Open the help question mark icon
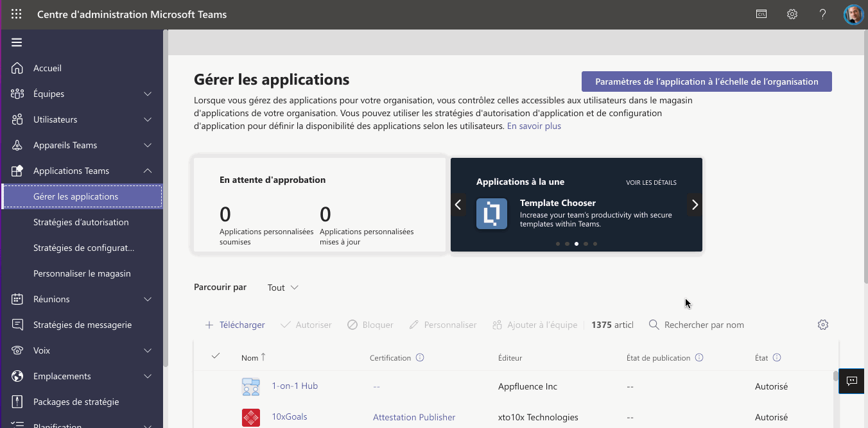This screenshot has width=868, height=428. pyautogui.click(x=822, y=14)
